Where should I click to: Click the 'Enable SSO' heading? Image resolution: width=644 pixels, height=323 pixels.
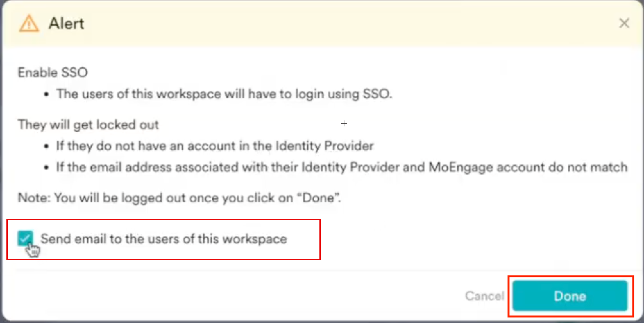[53, 73]
